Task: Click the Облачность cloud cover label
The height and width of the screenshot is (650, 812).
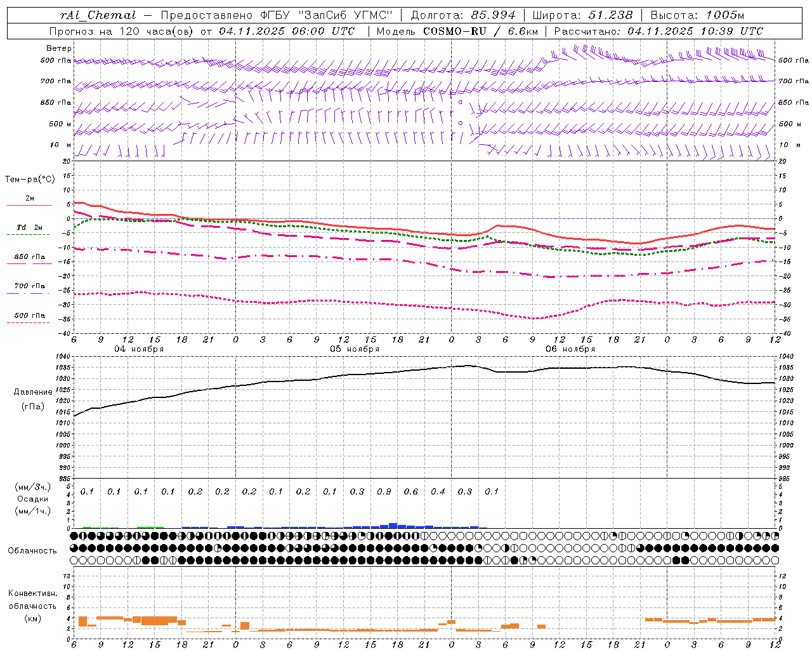Action: [x=32, y=550]
